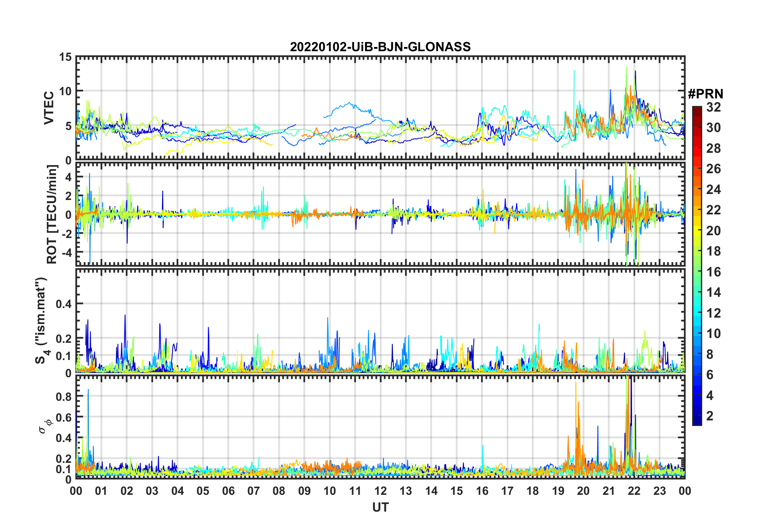Click colorbar tick label 32

click(x=714, y=107)
